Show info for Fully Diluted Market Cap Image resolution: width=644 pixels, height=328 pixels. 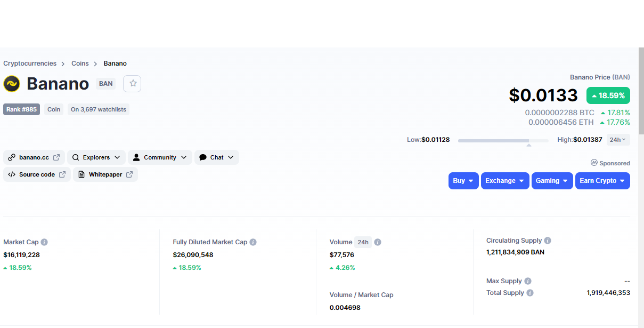(253, 242)
